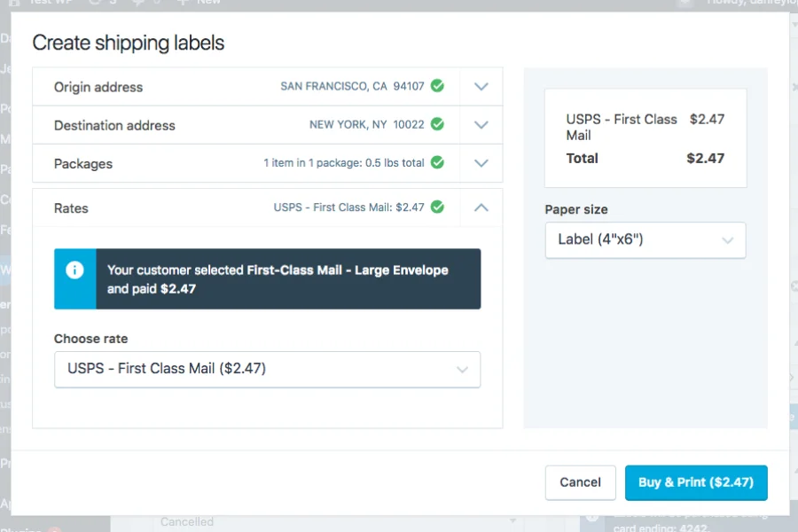798x532 pixels.
Task: Collapse the Rates section chevron
Action: pos(481,207)
